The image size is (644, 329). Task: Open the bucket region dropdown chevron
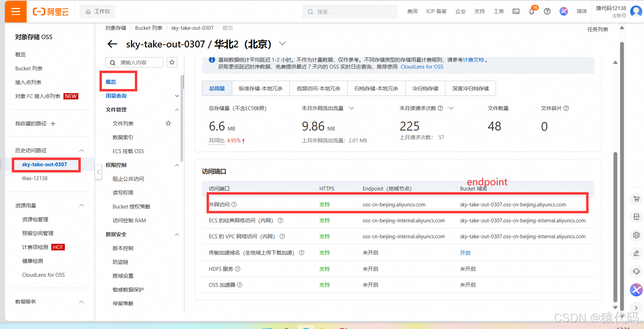point(282,44)
